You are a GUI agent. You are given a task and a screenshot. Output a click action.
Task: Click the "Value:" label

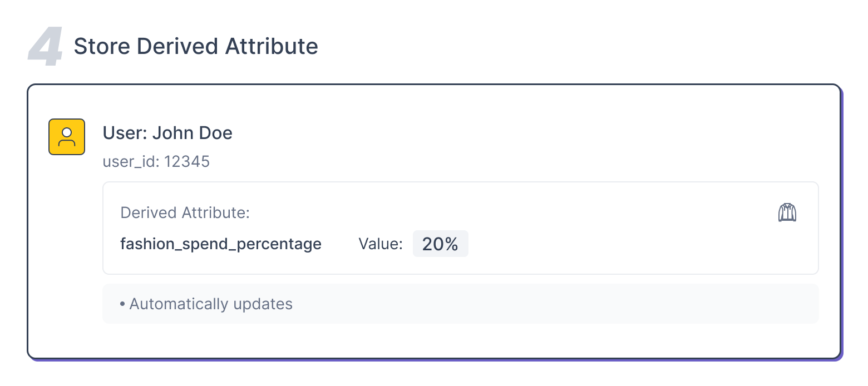pos(381,244)
